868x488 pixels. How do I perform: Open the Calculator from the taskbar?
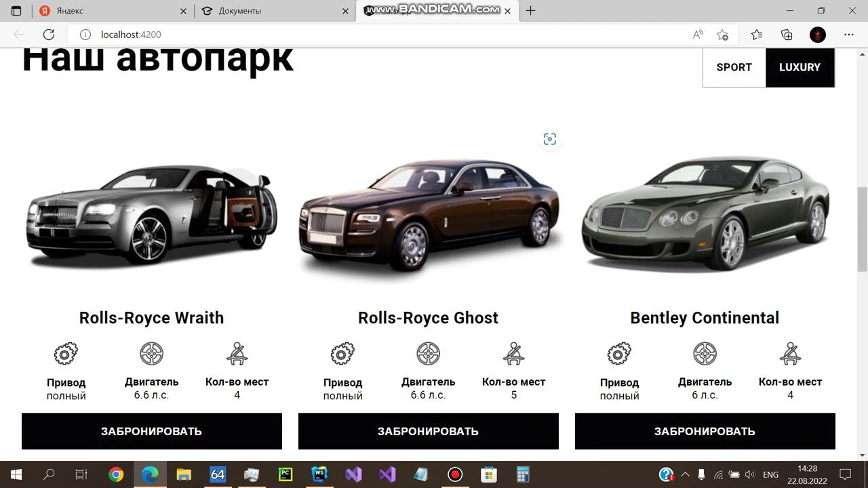(522, 474)
